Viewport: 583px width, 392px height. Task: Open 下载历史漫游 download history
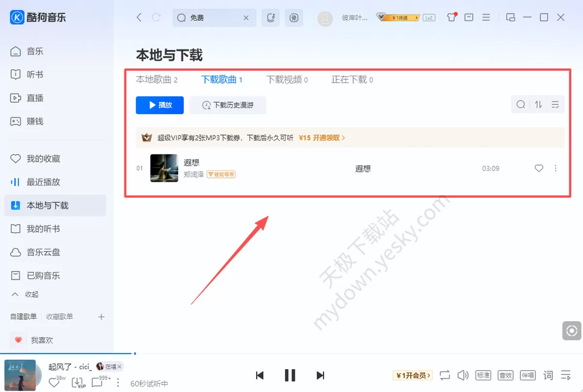tap(228, 105)
